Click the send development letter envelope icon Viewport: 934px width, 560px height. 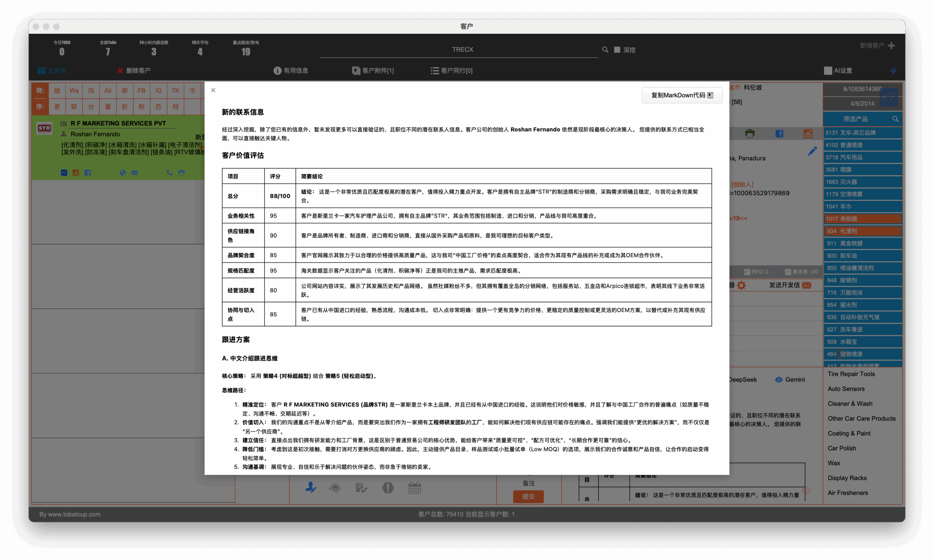[806, 285]
